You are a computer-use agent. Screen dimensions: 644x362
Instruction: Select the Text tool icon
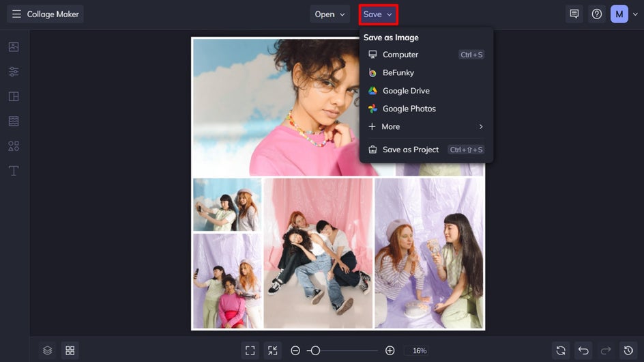pyautogui.click(x=14, y=171)
